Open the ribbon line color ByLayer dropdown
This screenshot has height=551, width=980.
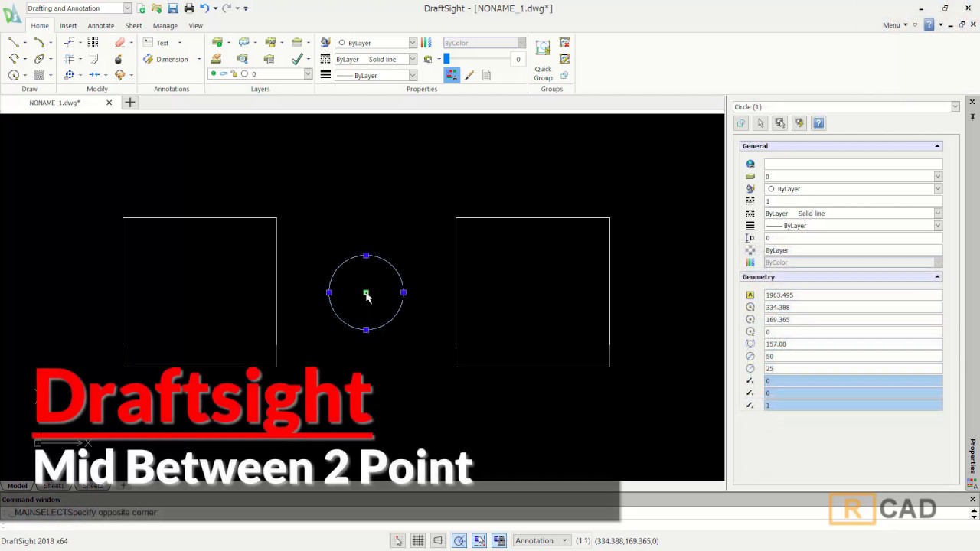(x=377, y=43)
